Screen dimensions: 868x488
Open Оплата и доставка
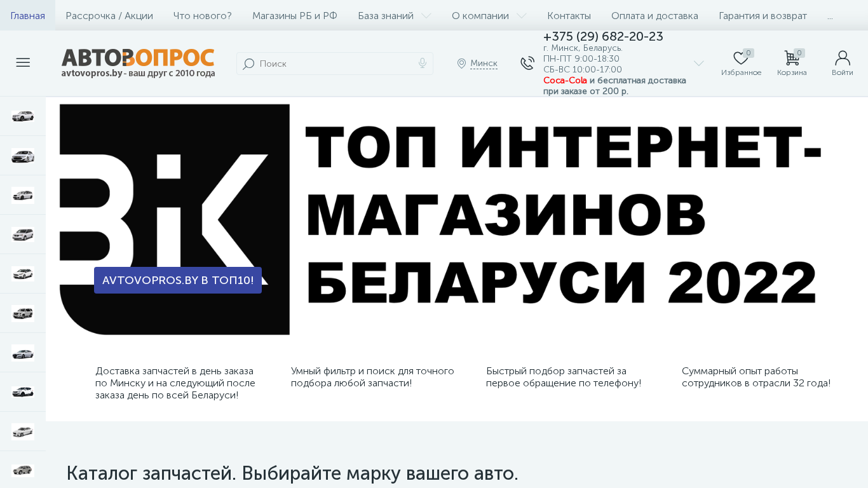point(654,15)
